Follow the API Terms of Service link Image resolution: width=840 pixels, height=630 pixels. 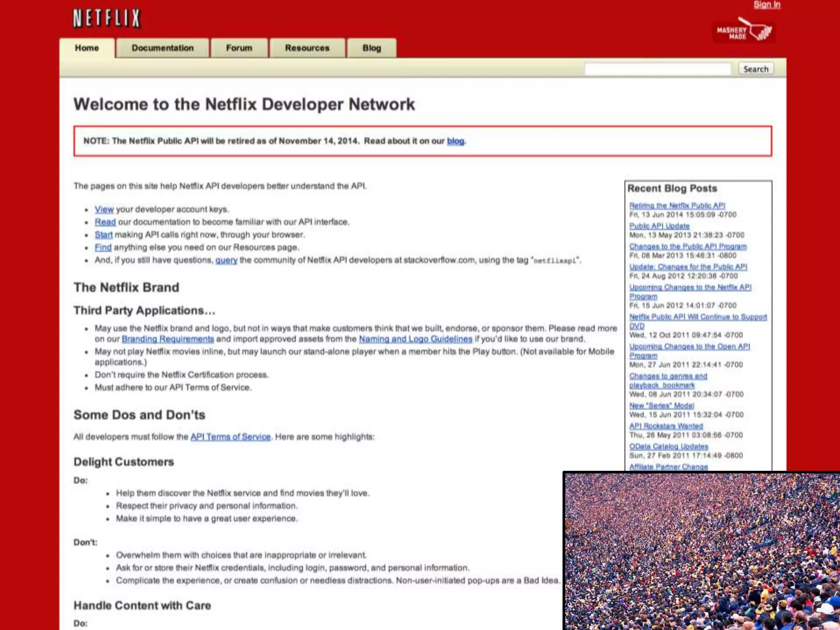(231, 437)
